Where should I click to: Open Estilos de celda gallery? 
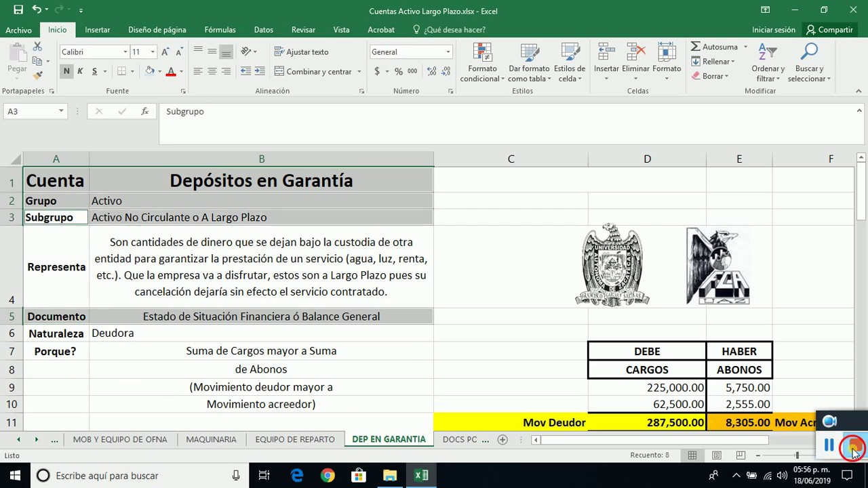[x=570, y=62]
